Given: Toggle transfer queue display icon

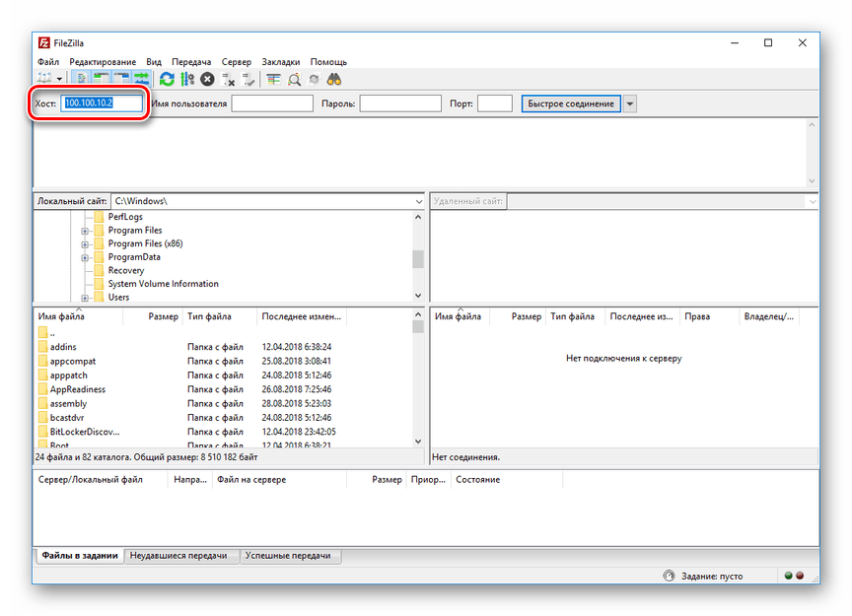Looking at the screenshot, I should [x=142, y=79].
